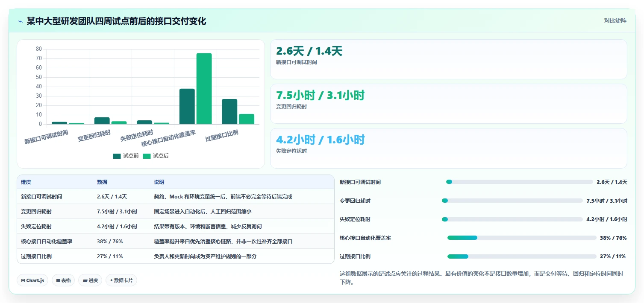Image resolution: width=644 pixels, height=303 pixels.
Task: Click the description 覆盖率提升来自优先治理核心链路
Action: (x=223, y=242)
